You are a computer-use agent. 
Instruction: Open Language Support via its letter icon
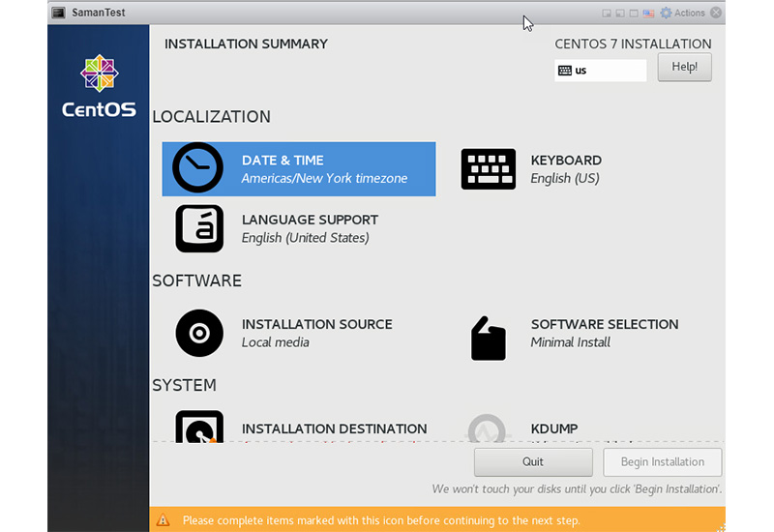pyautogui.click(x=199, y=228)
